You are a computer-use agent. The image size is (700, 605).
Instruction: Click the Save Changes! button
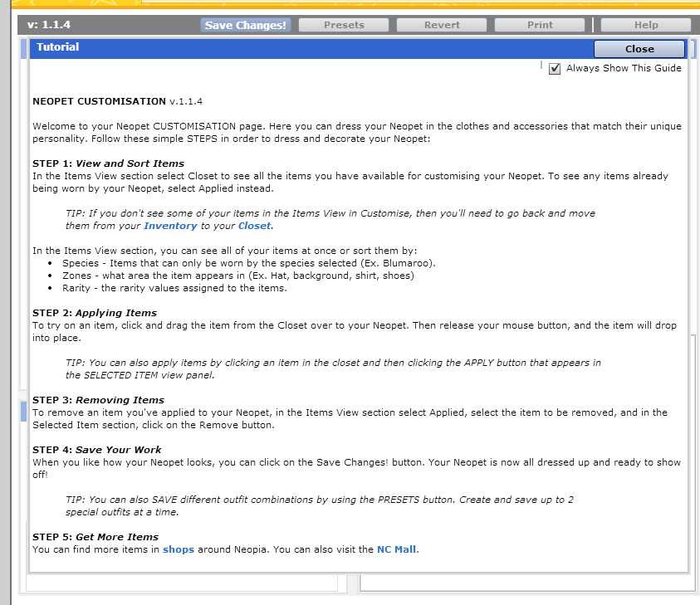pyautogui.click(x=246, y=25)
